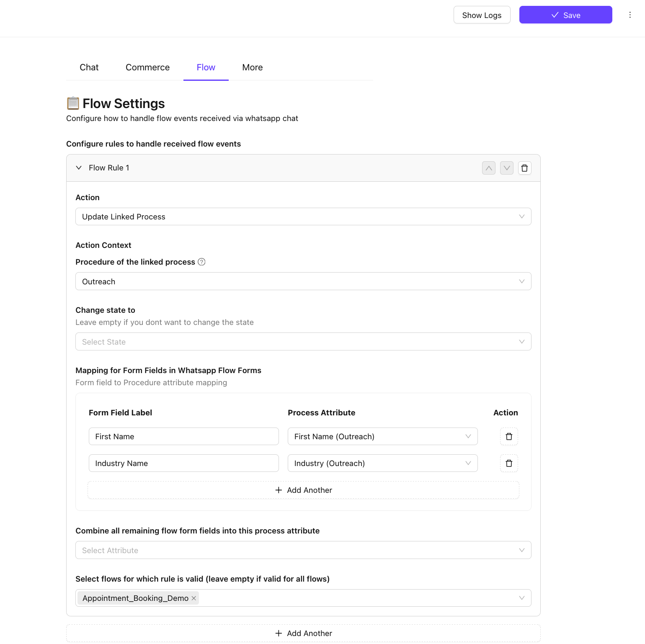The image size is (645, 644).
Task: Delete the Industry Name mapping row
Action: (x=509, y=463)
